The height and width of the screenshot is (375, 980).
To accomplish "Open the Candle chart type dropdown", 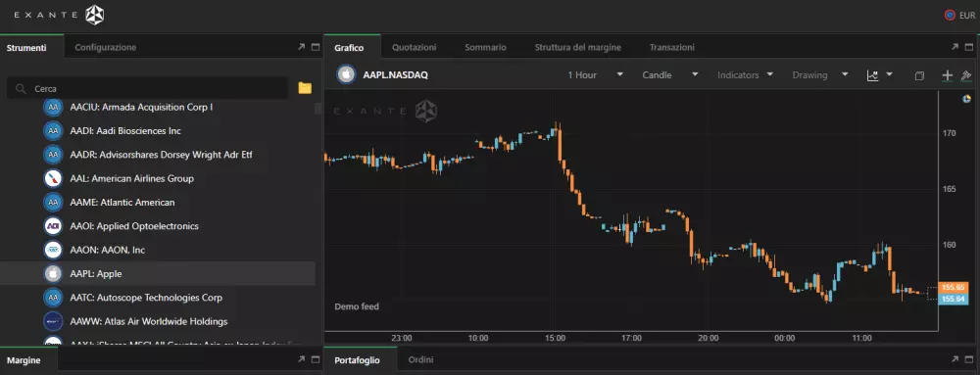I will click(x=670, y=74).
